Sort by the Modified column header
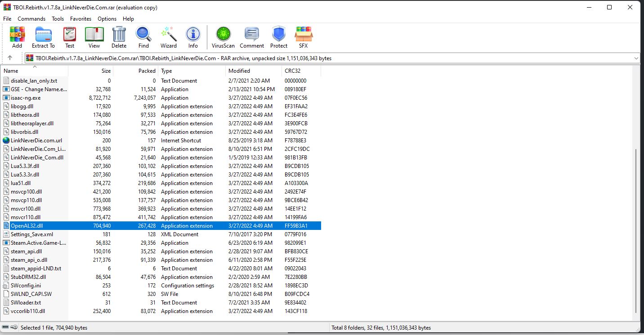Viewport: 644px width, 335px height. click(x=253, y=71)
